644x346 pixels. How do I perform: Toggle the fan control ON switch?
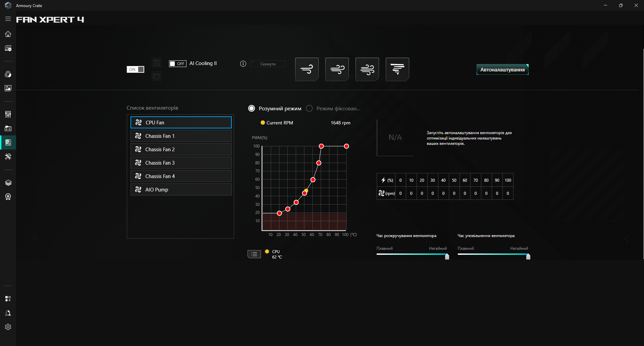135,69
